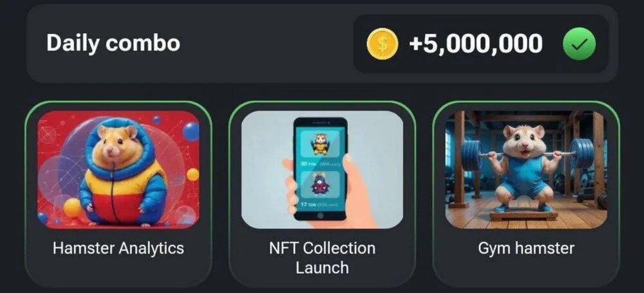Open the NFT Collection Launch card image
The image size is (644, 293).
point(322,170)
